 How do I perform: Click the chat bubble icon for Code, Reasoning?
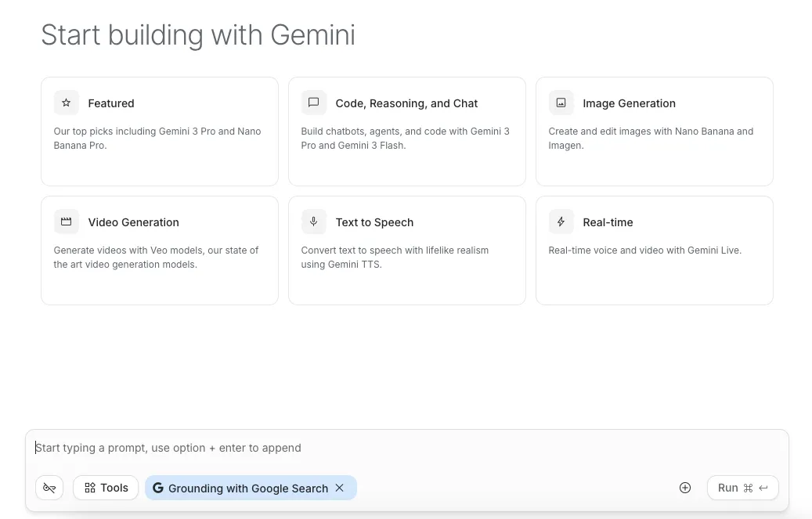pyautogui.click(x=313, y=103)
